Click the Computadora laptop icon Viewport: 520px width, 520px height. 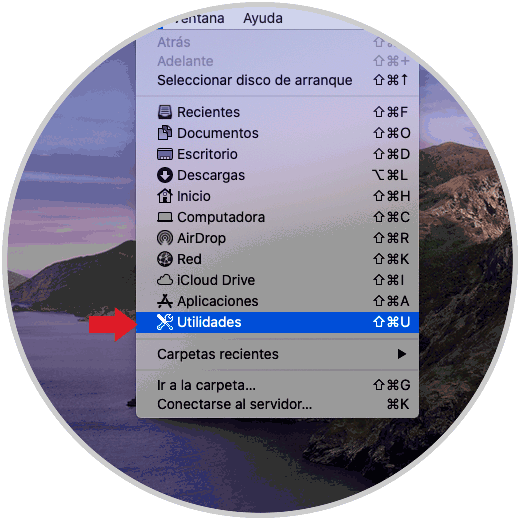[x=165, y=217]
